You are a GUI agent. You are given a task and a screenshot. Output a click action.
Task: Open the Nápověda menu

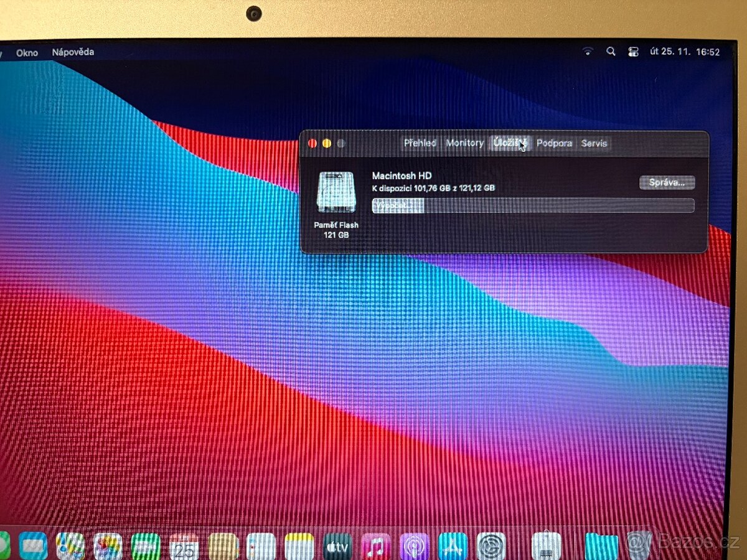(75, 52)
